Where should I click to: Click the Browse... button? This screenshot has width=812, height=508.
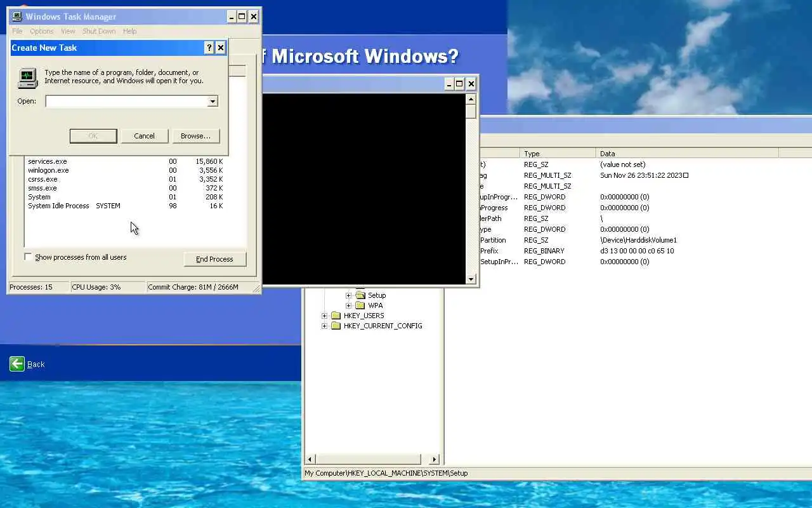point(195,136)
